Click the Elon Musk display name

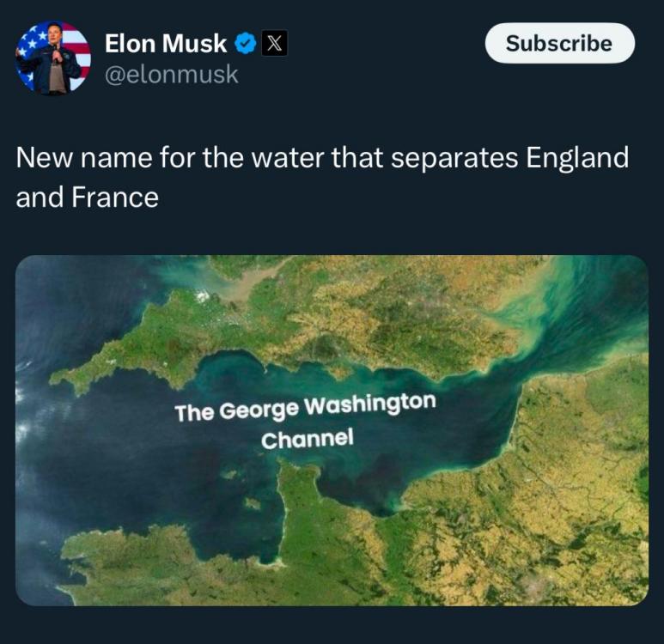pyautogui.click(x=166, y=43)
